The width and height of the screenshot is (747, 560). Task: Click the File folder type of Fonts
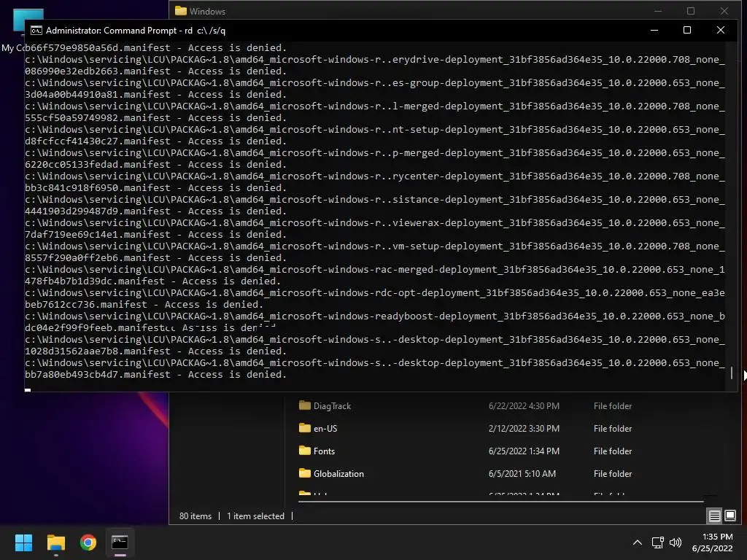tap(613, 451)
